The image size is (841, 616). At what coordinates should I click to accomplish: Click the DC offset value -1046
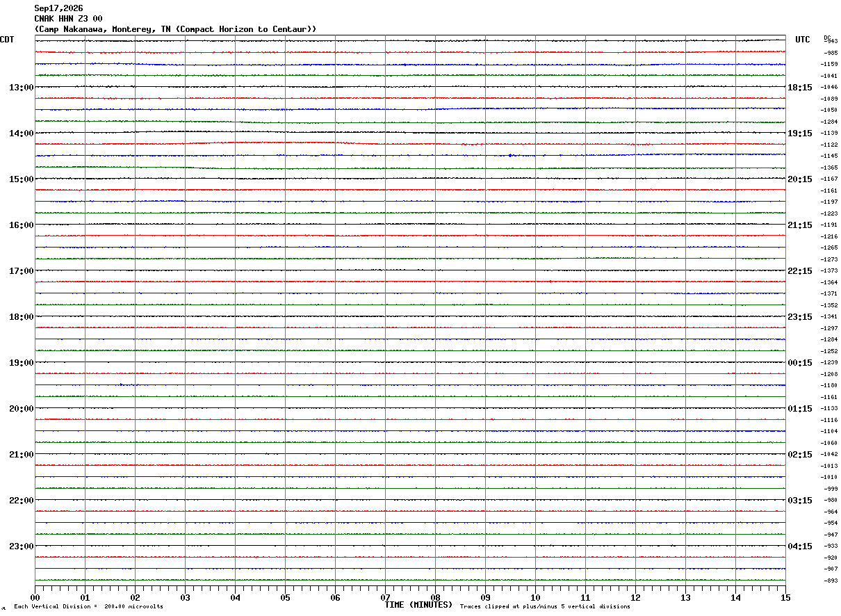point(830,88)
